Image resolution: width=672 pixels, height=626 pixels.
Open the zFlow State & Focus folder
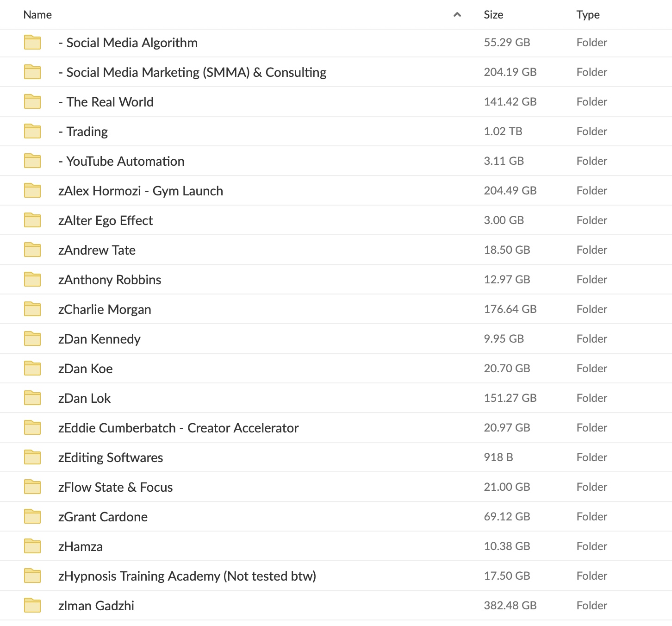(x=116, y=487)
